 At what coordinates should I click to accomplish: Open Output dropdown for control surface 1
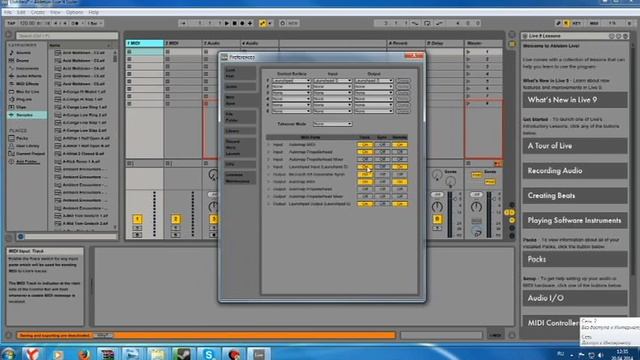point(373,81)
